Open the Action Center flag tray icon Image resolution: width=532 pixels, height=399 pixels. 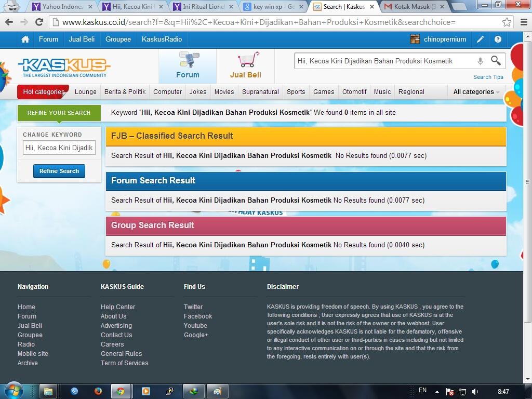click(x=450, y=392)
